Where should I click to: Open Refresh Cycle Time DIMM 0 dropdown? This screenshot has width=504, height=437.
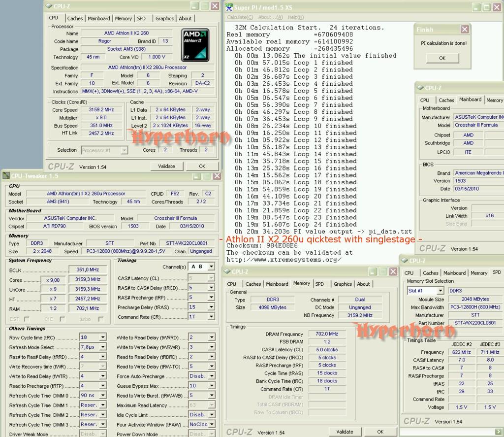pyautogui.click(x=102, y=395)
